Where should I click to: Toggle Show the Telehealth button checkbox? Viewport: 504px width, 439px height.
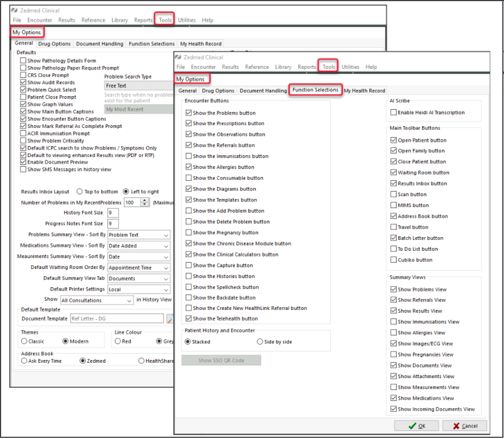tap(189, 318)
